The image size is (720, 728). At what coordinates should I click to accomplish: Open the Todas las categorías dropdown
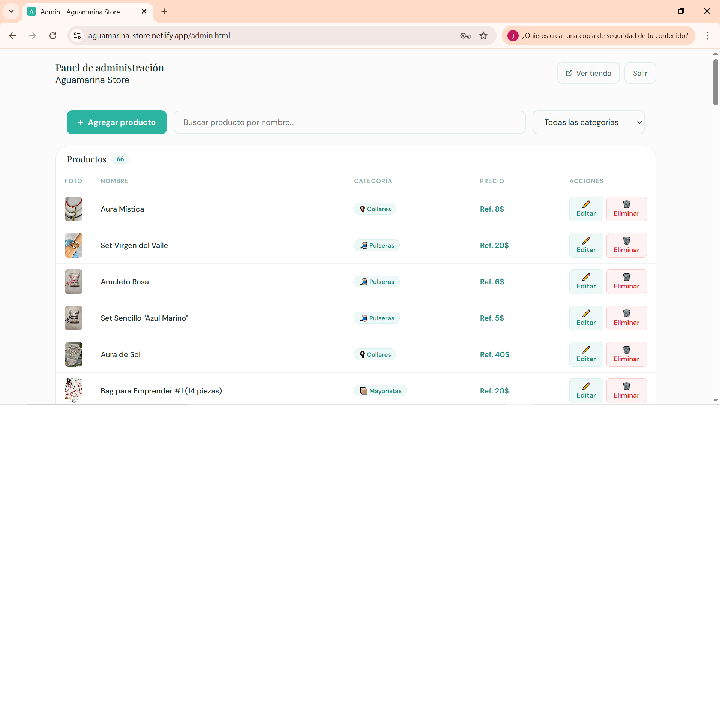(588, 122)
